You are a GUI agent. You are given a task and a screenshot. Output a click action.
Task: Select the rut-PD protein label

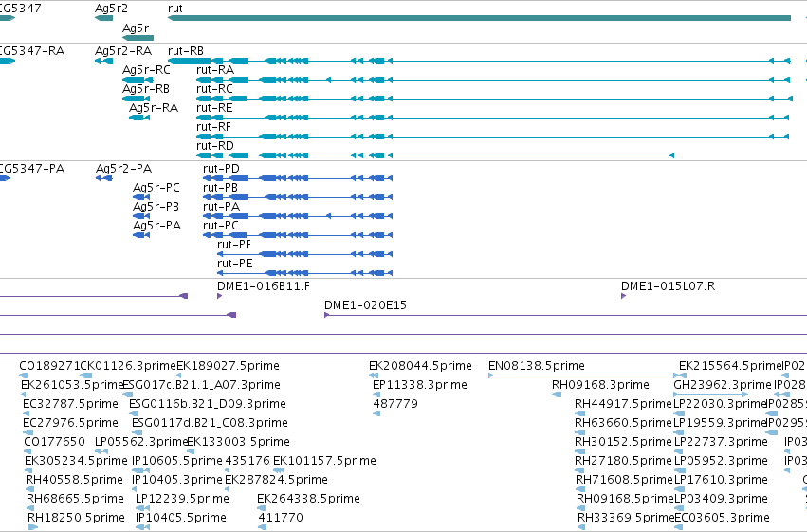[221, 169]
